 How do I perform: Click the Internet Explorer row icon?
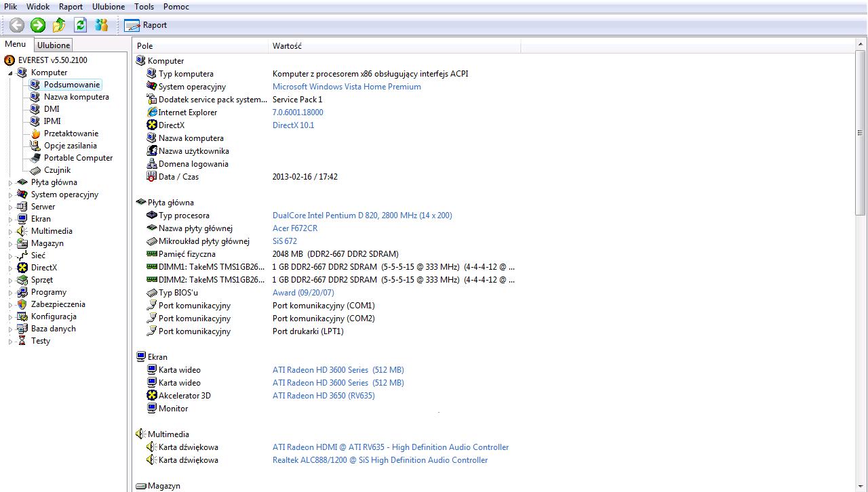click(152, 112)
